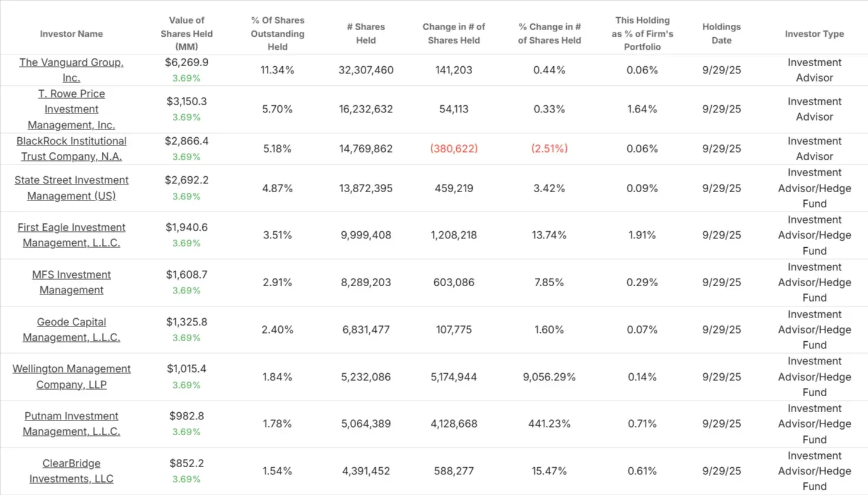This screenshot has height=495, width=868.
Task: Click BlackRock Institutional Trust Company link
Action: click(x=71, y=148)
